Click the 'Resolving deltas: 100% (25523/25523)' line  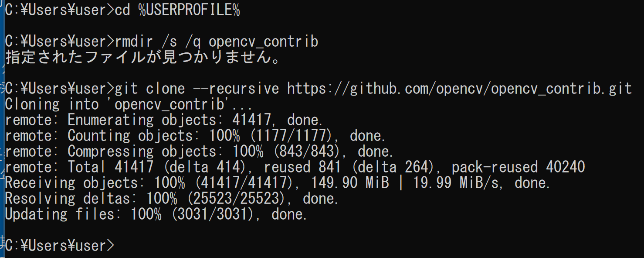172,199
